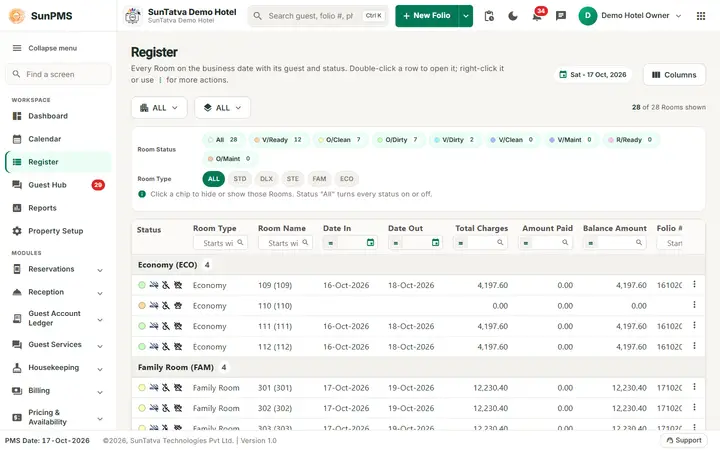Click the Status column header
This screenshot has height=450, width=720.
pos(149,230)
